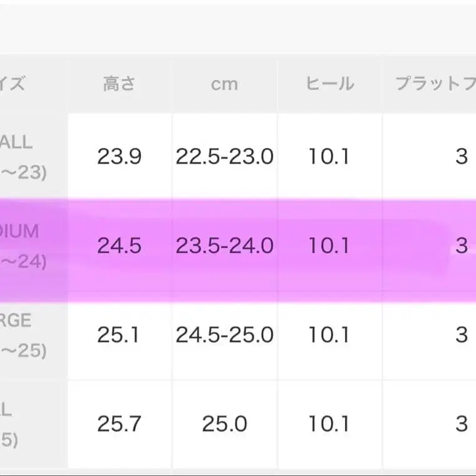Image resolution: width=476 pixels, height=476 pixels.
Task: Click the 25.1 height value
Action: pos(118,335)
